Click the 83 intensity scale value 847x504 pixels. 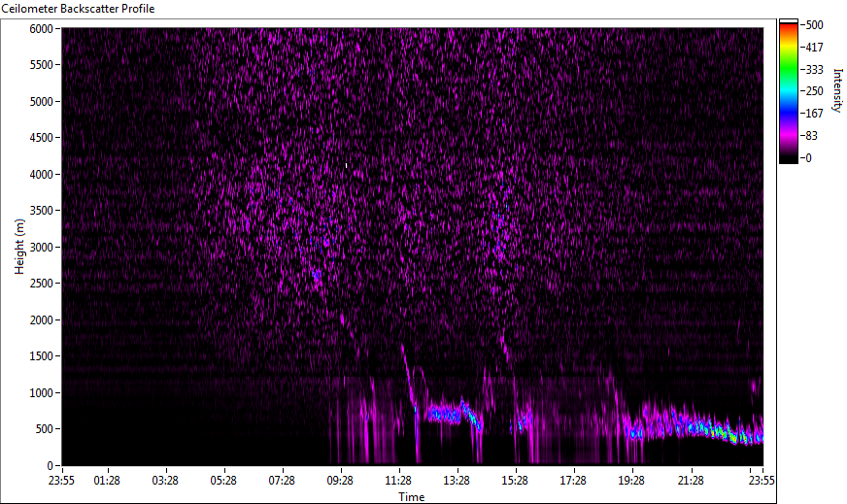pyautogui.click(x=811, y=136)
